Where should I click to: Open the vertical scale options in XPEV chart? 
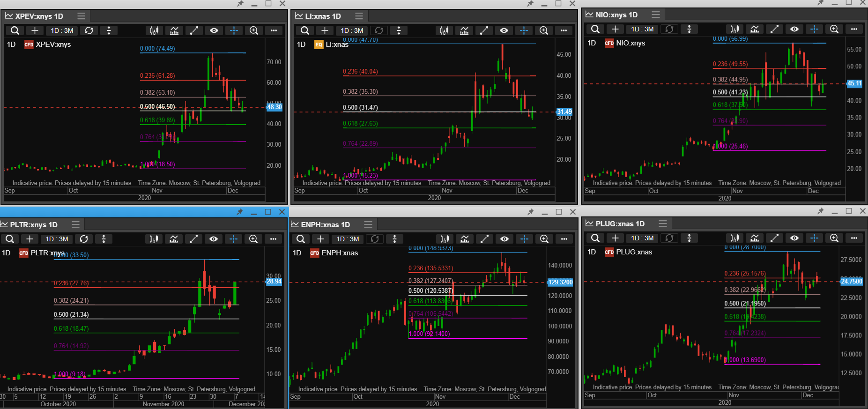click(x=109, y=30)
